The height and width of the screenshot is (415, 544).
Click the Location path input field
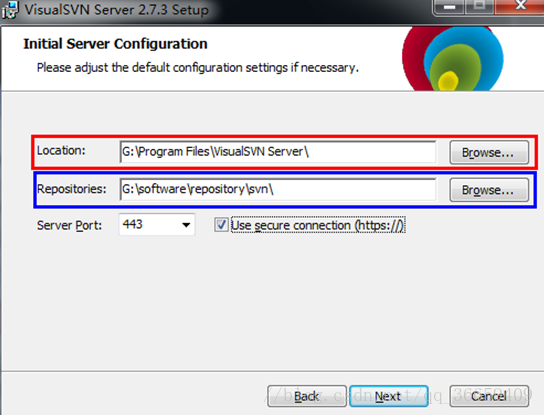pos(278,152)
